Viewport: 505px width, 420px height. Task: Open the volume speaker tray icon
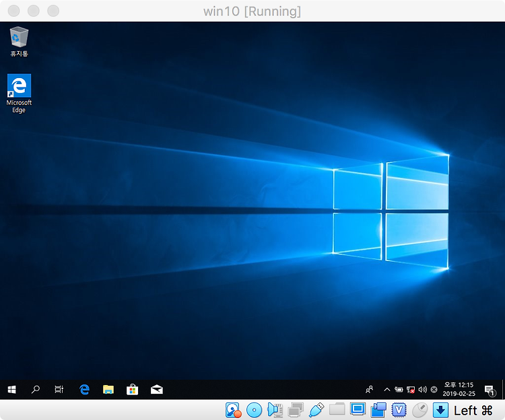click(x=423, y=390)
